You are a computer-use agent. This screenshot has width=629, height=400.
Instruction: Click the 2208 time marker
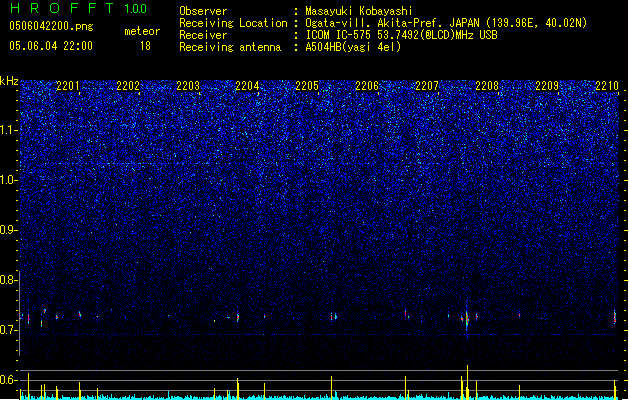[x=487, y=86]
